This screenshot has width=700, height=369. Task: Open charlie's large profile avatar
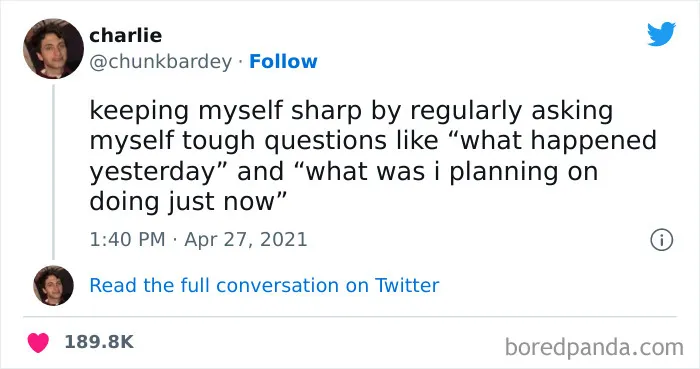[x=54, y=49]
